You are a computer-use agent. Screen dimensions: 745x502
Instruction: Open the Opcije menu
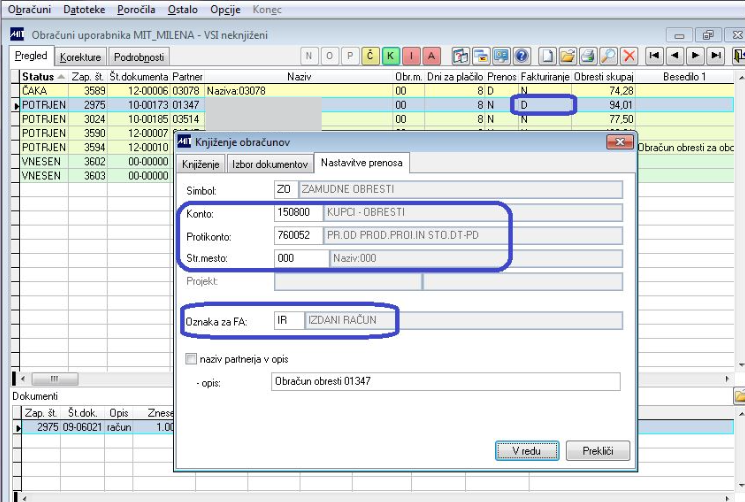coord(225,9)
